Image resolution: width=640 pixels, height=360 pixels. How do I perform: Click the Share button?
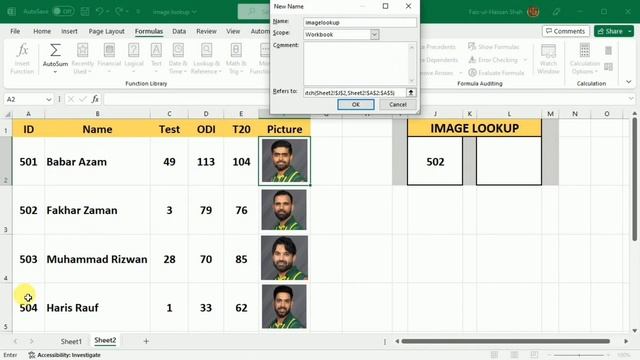[x=610, y=31]
